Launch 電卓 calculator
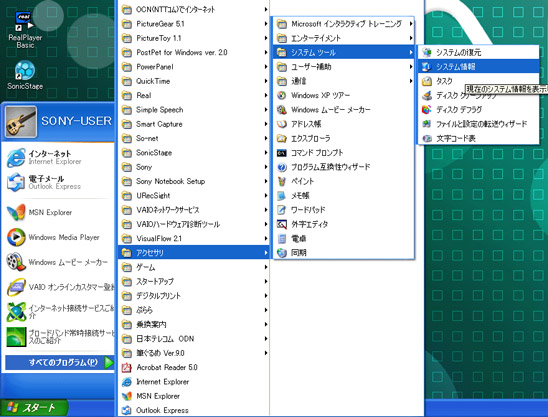Image resolution: width=548 pixels, height=417 pixels. (344, 238)
